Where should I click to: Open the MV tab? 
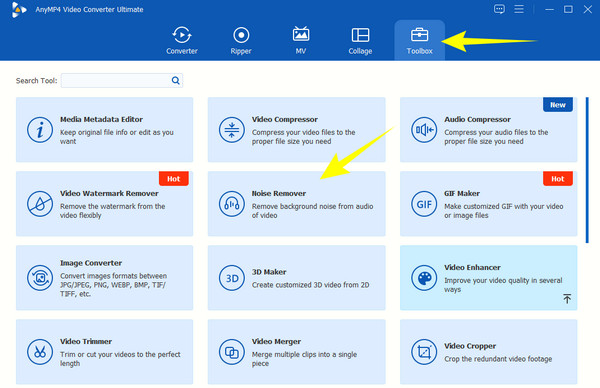pos(301,41)
